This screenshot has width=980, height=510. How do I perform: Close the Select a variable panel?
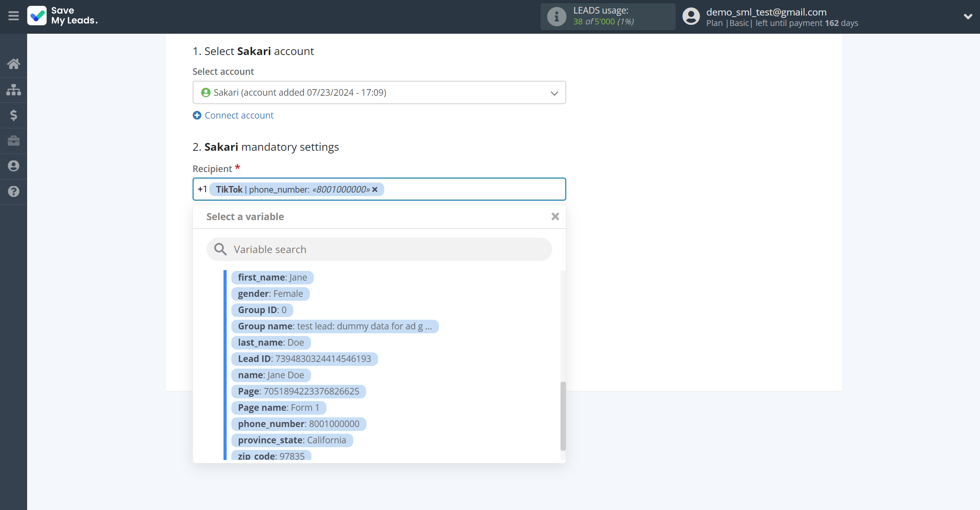pyautogui.click(x=555, y=217)
